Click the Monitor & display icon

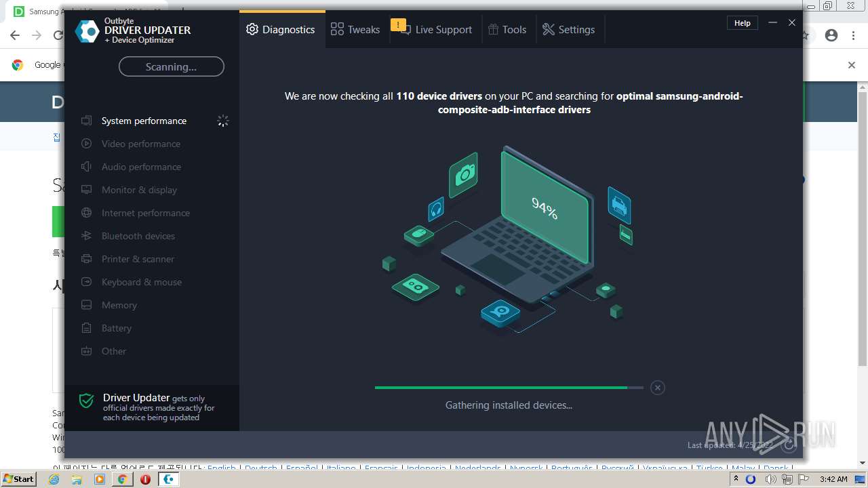click(x=86, y=190)
